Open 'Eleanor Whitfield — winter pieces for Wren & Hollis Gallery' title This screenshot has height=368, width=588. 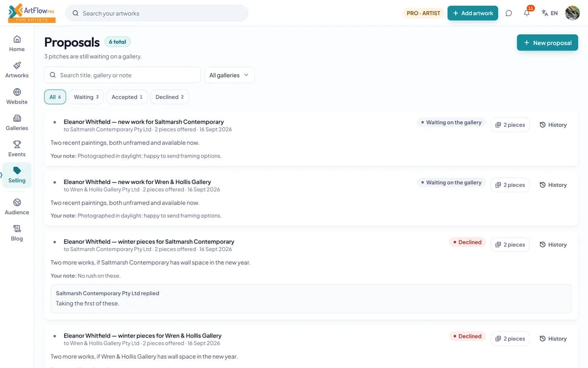pyautogui.click(x=143, y=336)
